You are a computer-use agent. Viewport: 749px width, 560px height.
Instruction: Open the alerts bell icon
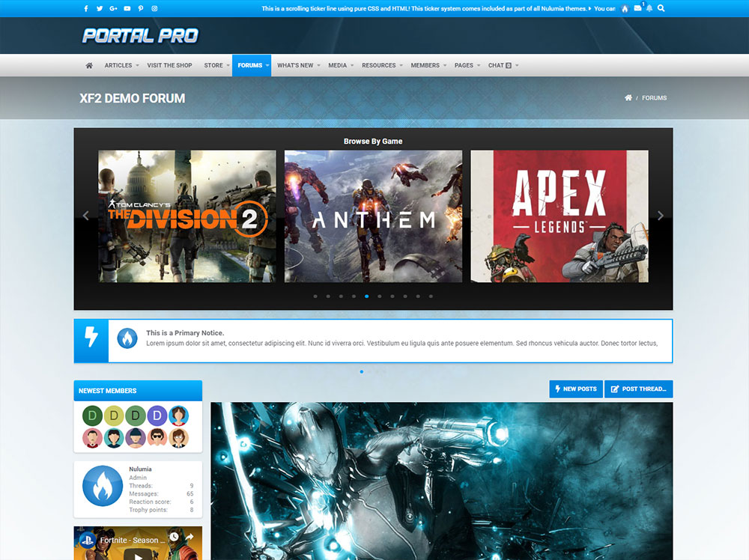click(649, 8)
